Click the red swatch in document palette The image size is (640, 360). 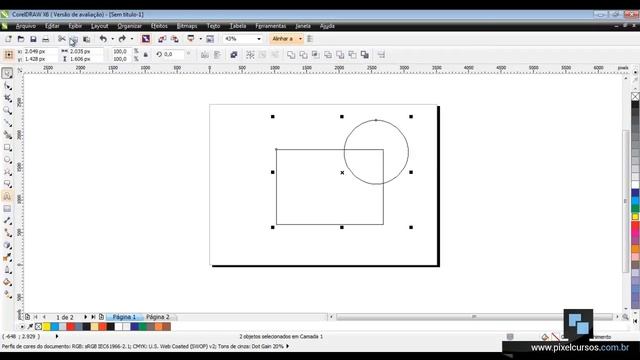click(x=70, y=327)
